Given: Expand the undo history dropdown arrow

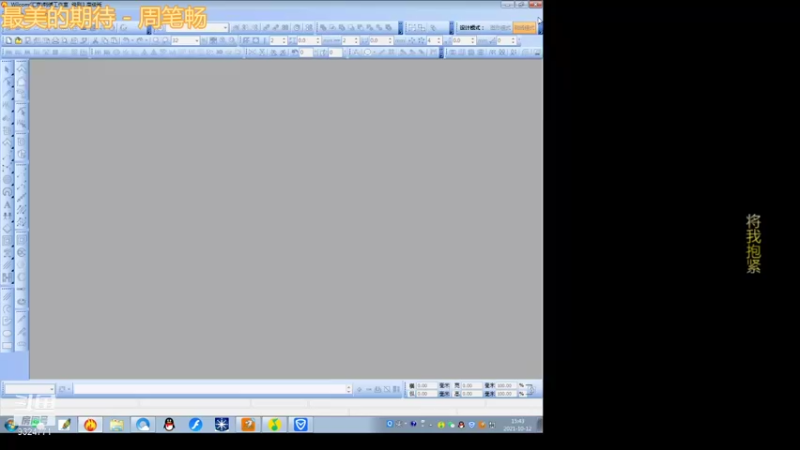Looking at the screenshot, I should pyautogui.click(x=132, y=40).
